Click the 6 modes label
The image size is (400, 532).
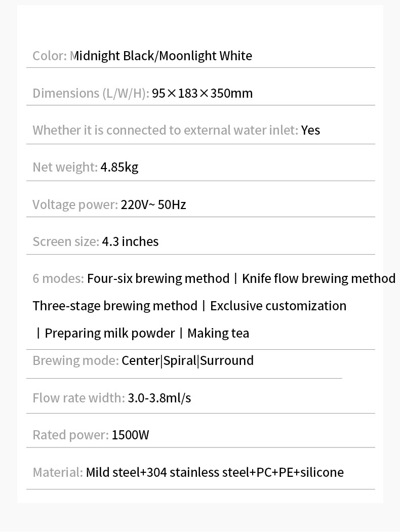pyautogui.click(x=58, y=278)
